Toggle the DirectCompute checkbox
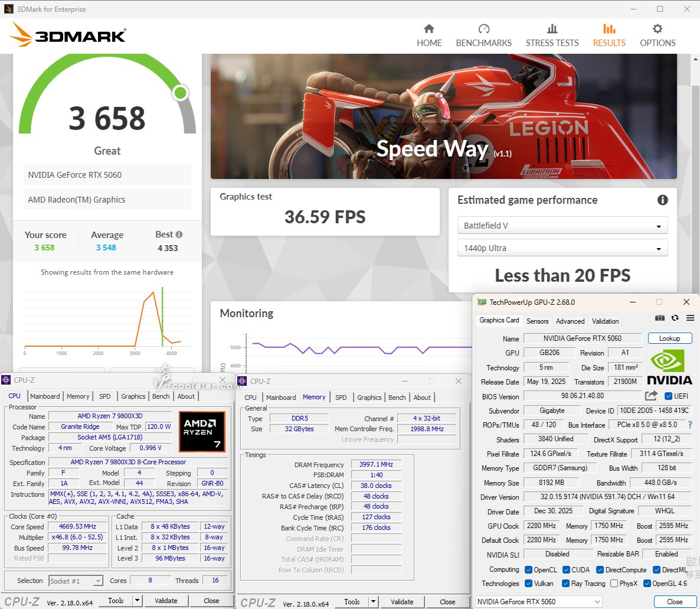Viewport: 700px width, 609px height. click(600, 569)
